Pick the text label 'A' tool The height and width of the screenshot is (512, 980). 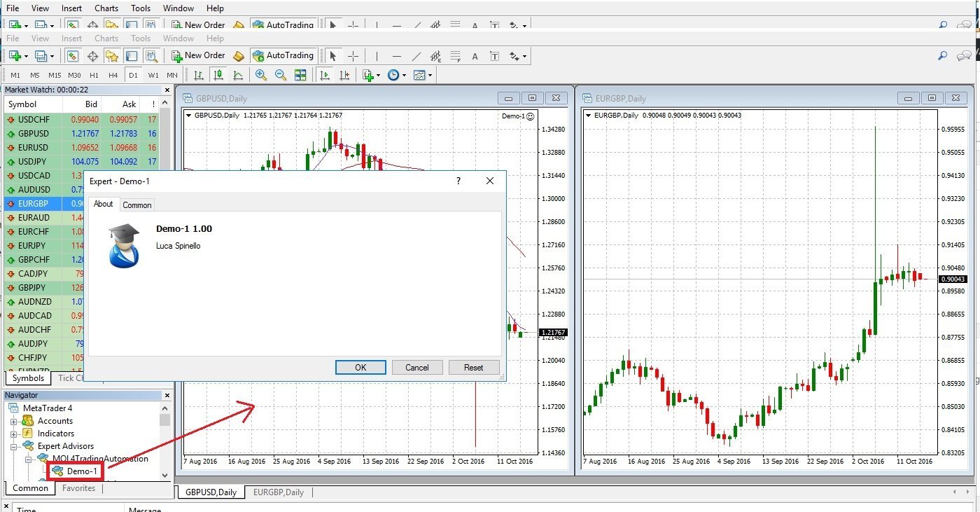point(475,56)
